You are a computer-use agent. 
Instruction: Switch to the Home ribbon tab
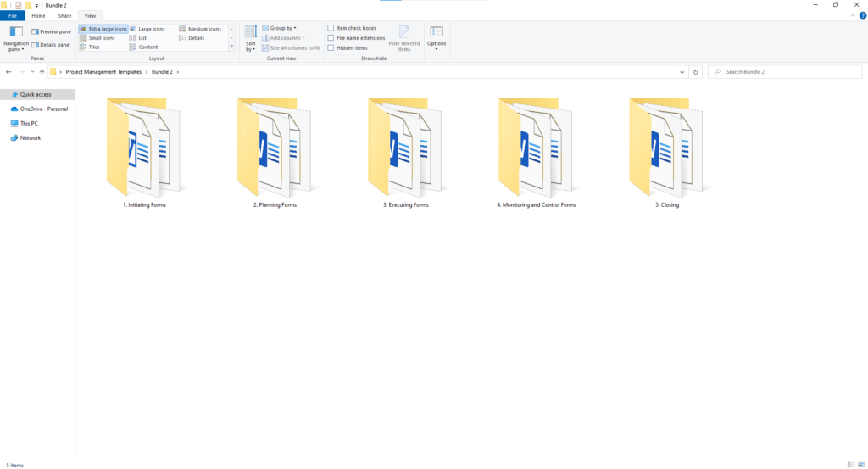coord(38,15)
